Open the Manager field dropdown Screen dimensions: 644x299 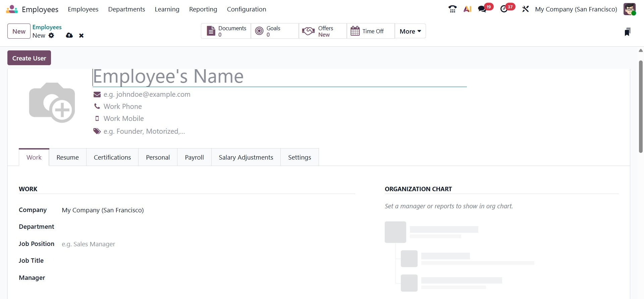pos(208,278)
